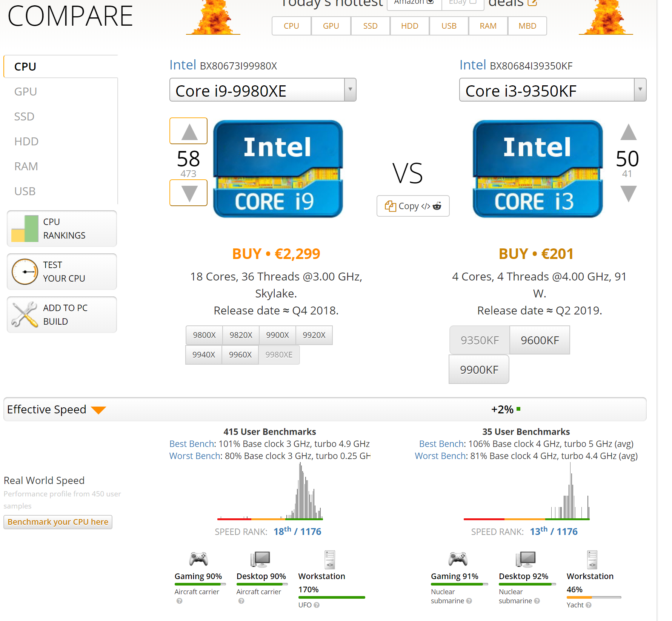Select SSD in the left sidebar
The image size is (672, 621).
point(24,117)
